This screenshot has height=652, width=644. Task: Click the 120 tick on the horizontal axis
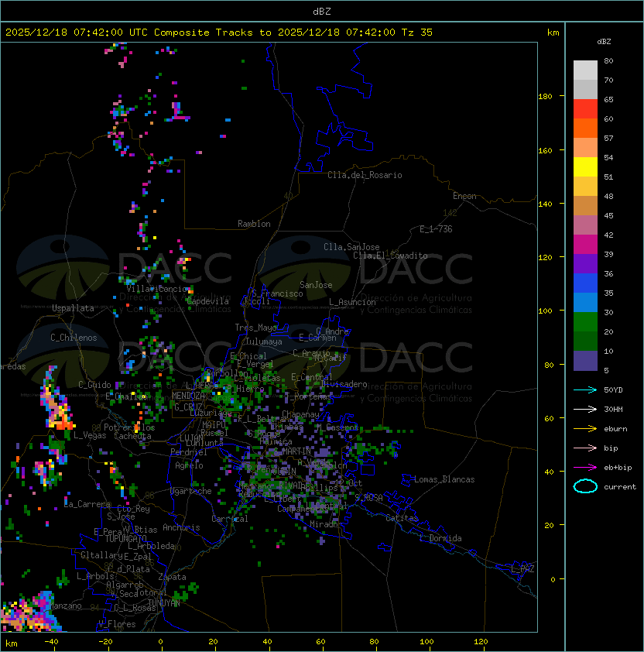(481, 642)
